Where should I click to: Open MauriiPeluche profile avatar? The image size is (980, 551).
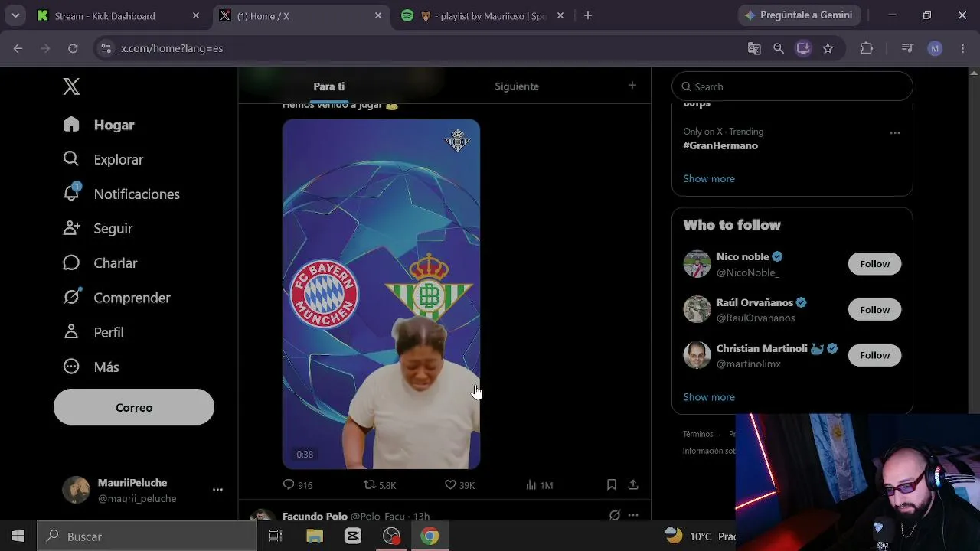click(76, 490)
